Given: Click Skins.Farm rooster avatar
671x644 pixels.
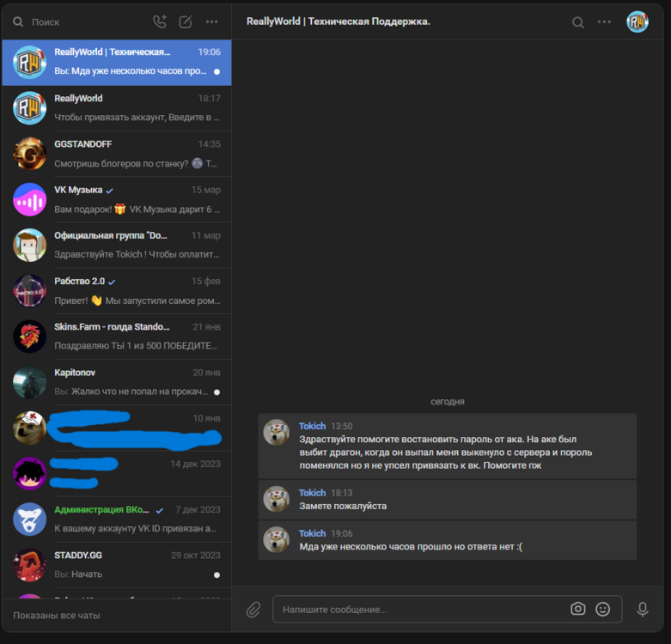Looking at the screenshot, I should [29, 337].
